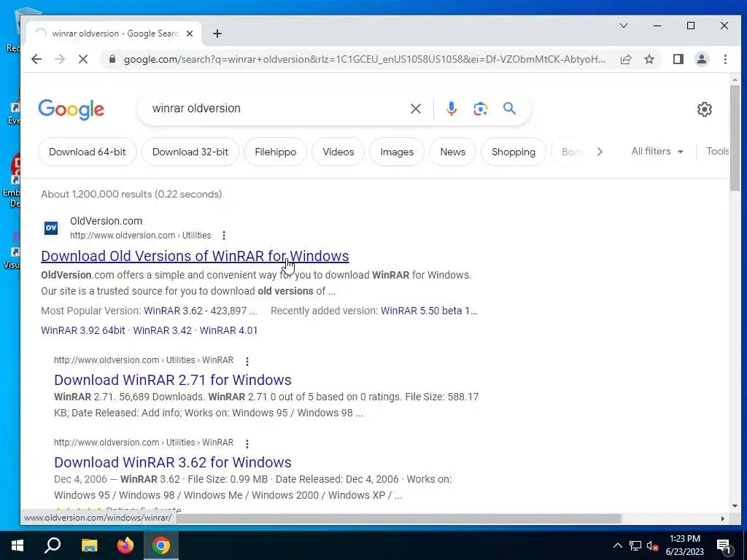The height and width of the screenshot is (560, 747).
Task: Open the taskbar search icon
Action: coord(53,545)
